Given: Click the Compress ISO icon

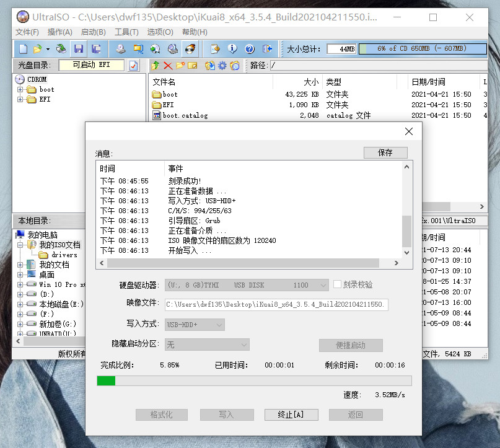Looking at the screenshot, I should click(x=138, y=49).
